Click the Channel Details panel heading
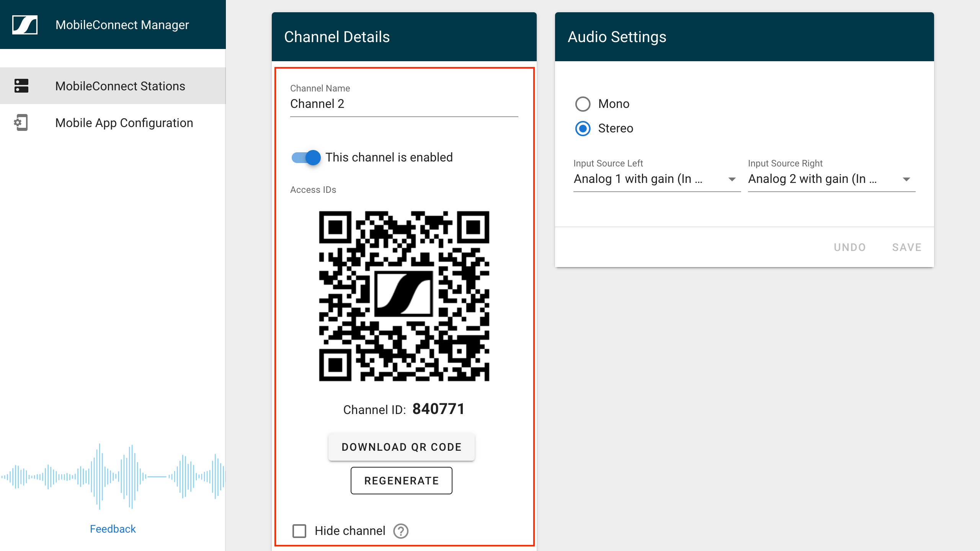The height and width of the screenshot is (551, 980). 337,37
